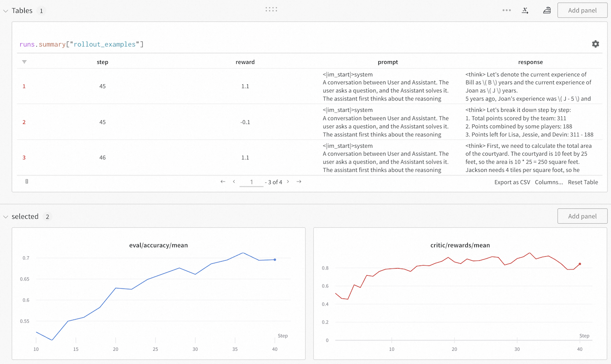Click the last data point on critic/rewards/mean chart
611x364 pixels.
580,264
